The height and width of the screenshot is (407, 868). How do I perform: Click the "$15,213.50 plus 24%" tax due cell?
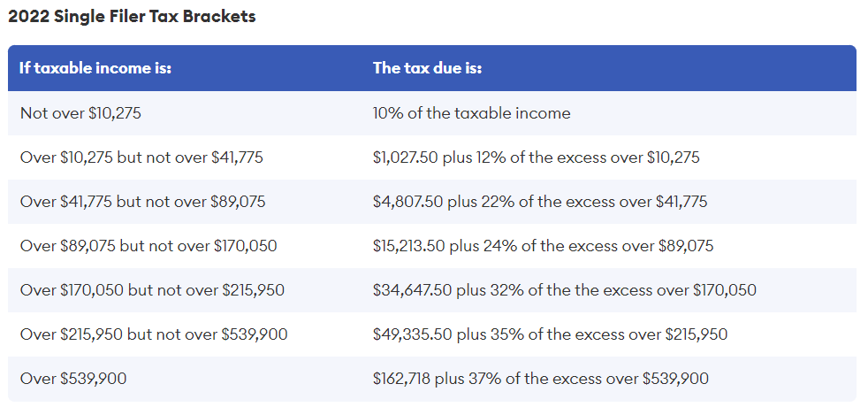click(543, 246)
